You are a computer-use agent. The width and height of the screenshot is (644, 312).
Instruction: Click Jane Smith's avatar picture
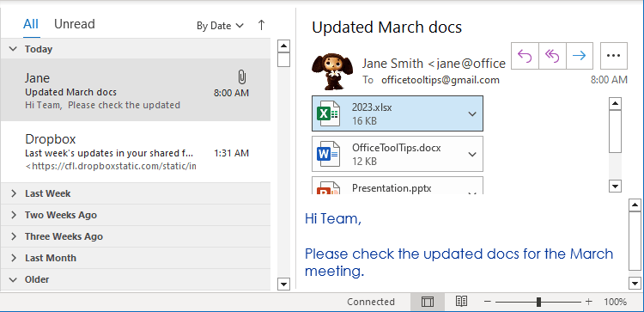pyautogui.click(x=332, y=71)
